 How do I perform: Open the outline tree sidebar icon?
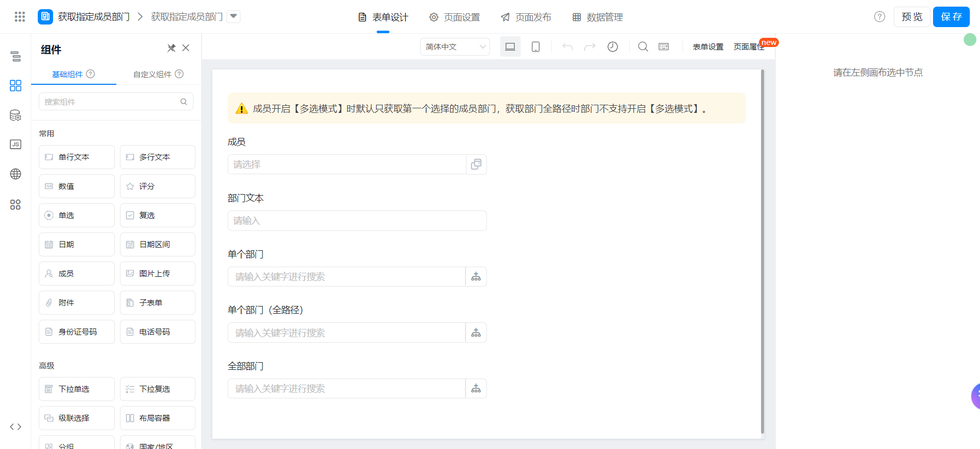pos(16,56)
